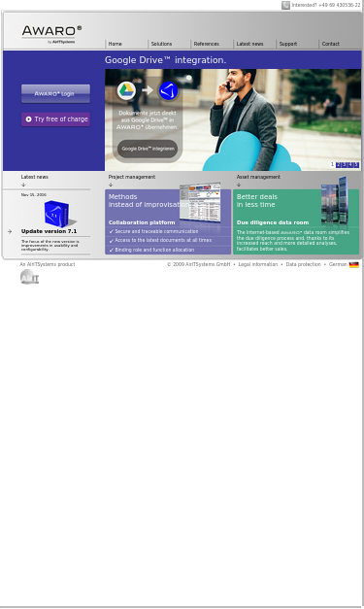
Task: Click the Try free of charge button
Action: click(x=56, y=119)
